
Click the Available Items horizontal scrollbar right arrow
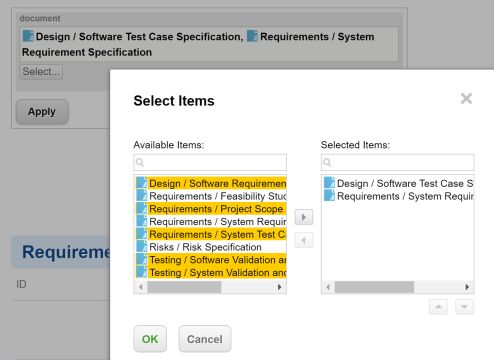[x=279, y=287]
